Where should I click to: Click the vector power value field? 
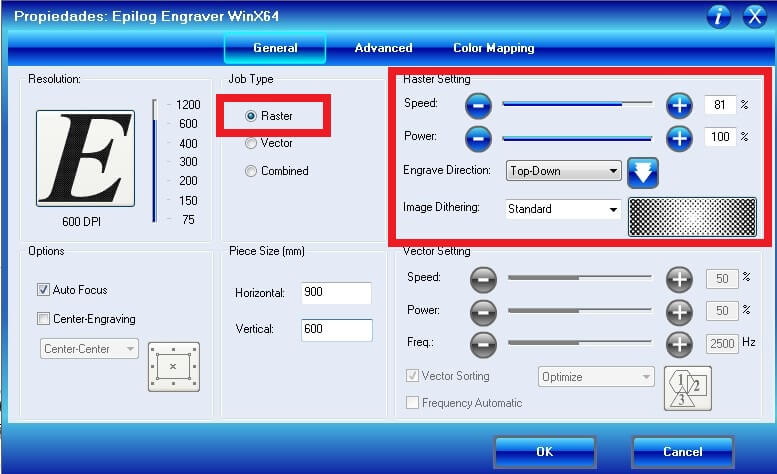pos(722,311)
